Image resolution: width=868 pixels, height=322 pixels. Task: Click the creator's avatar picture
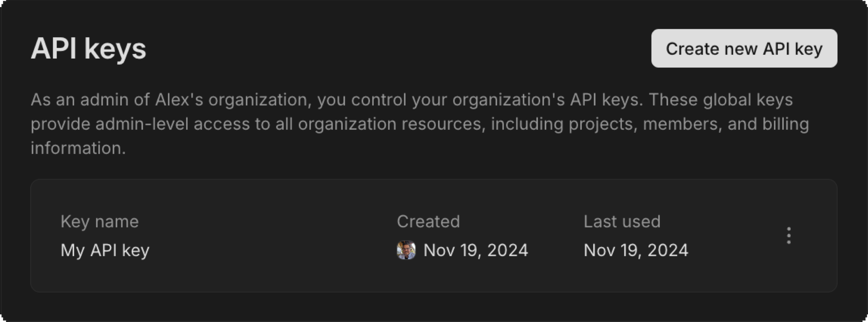coord(406,250)
